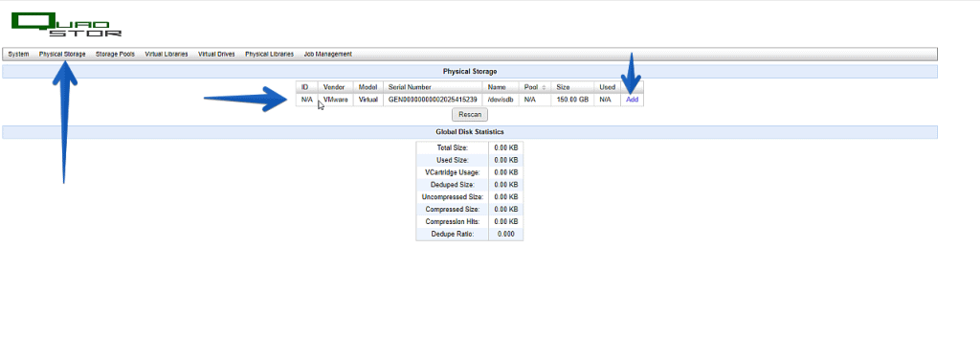Open the Physical Libraries menu

269,55
